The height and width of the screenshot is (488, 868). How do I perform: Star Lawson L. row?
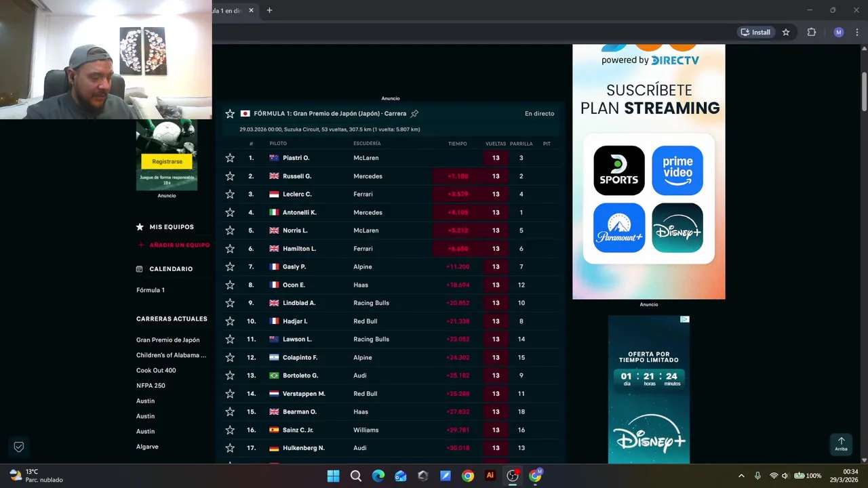click(x=230, y=339)
